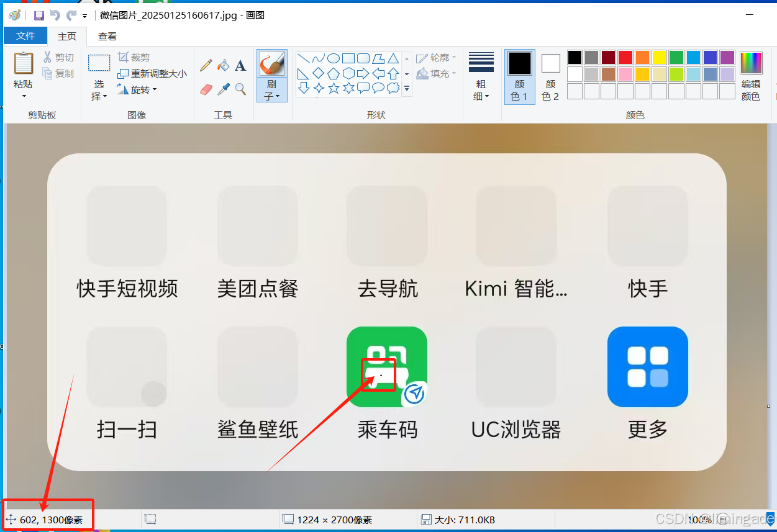
Task: Open 编辑颜色 color editor
Action: pos(751,76)
